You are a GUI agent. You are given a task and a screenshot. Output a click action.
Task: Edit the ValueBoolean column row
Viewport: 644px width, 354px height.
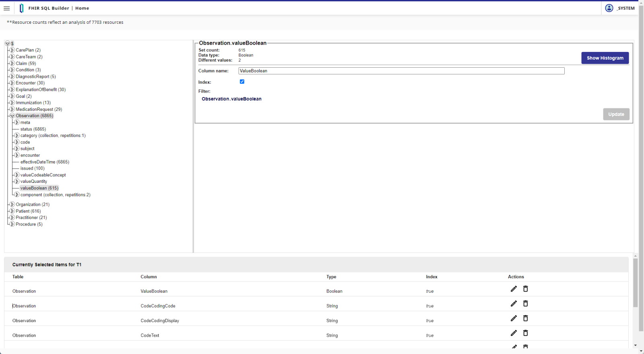514,289
